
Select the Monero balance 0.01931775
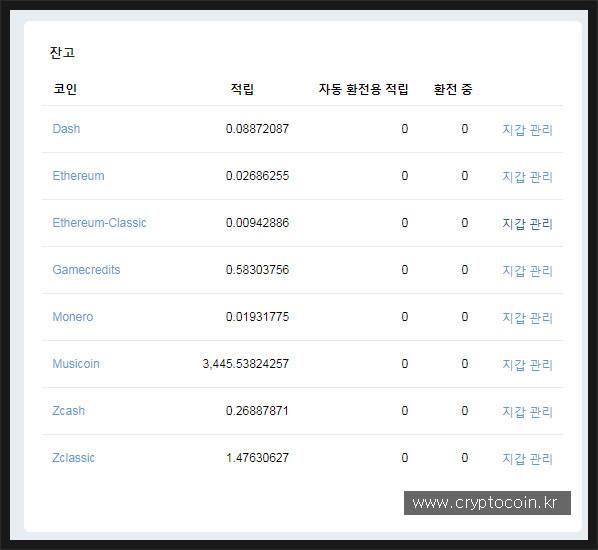click(x=257, y=317)
